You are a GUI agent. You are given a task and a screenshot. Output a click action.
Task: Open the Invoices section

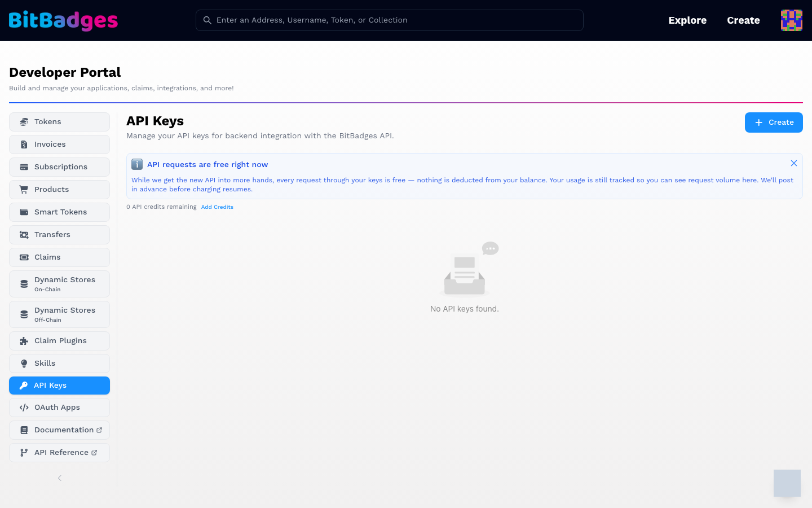pos(59,144)
